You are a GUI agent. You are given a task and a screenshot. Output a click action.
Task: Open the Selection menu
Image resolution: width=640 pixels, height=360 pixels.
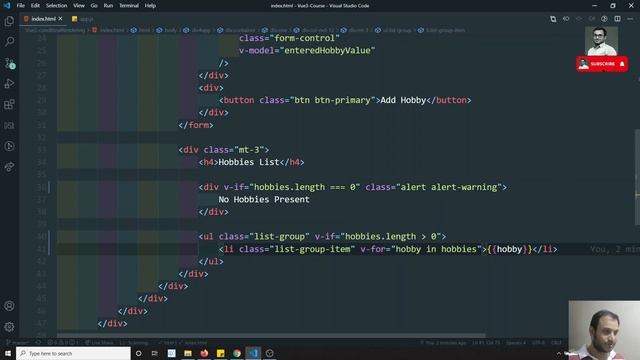pos(56,6)
